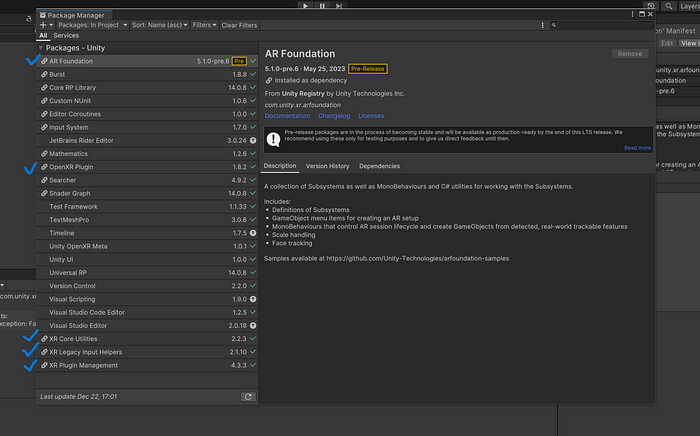700x436 pixels.
Task: Click the Step frame button in the Unity toolbar
Action: (x=339, y=5)
